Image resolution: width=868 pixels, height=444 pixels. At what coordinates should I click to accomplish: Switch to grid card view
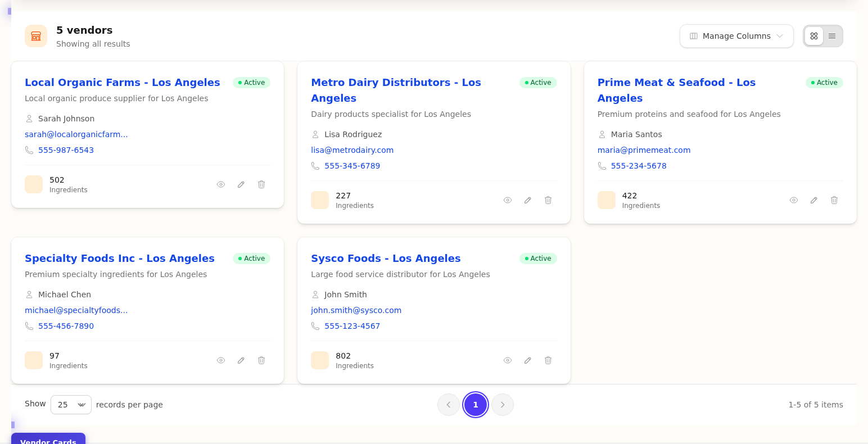pos(814,36)
